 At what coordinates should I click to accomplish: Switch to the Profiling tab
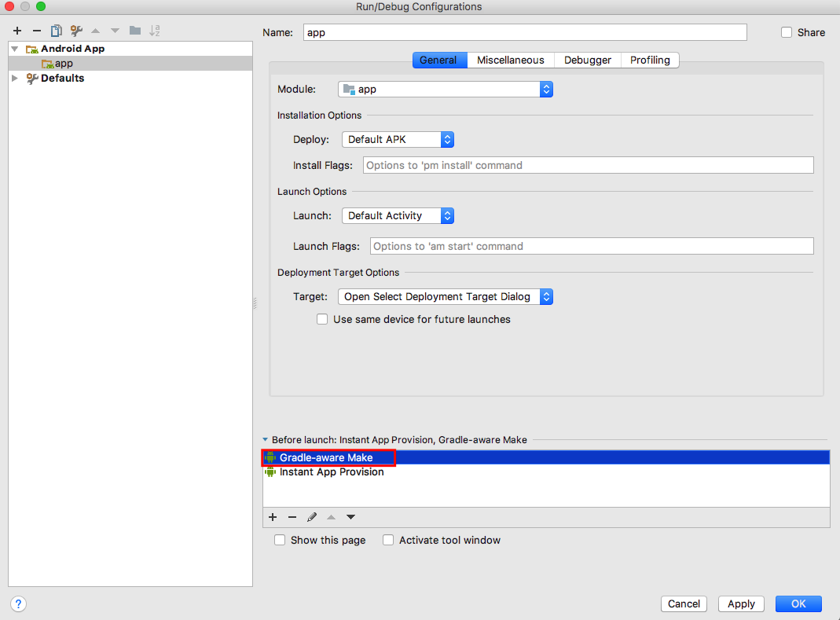pos(650,60)
